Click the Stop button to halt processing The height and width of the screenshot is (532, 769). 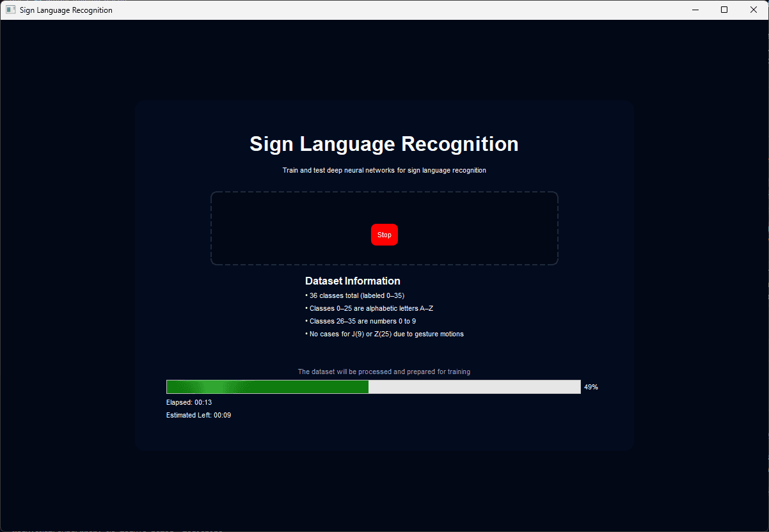[x=384, y=235]
